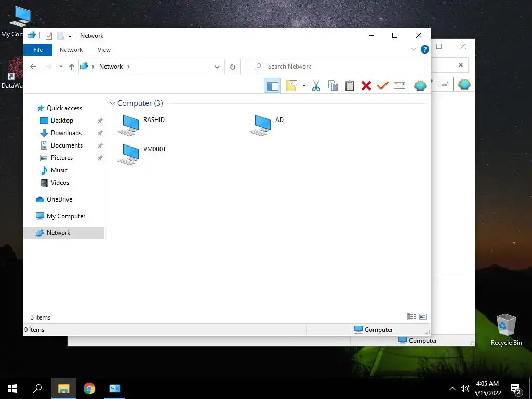Unpin Downloads using its pin icon
This screenshot has height=399, width=532.
tap(100, 133)
